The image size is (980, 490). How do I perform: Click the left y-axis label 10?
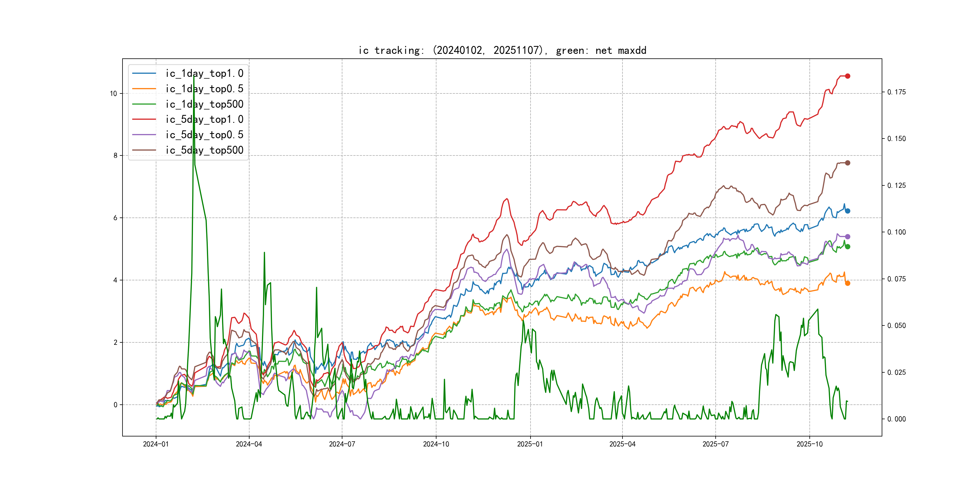[113, 93]
